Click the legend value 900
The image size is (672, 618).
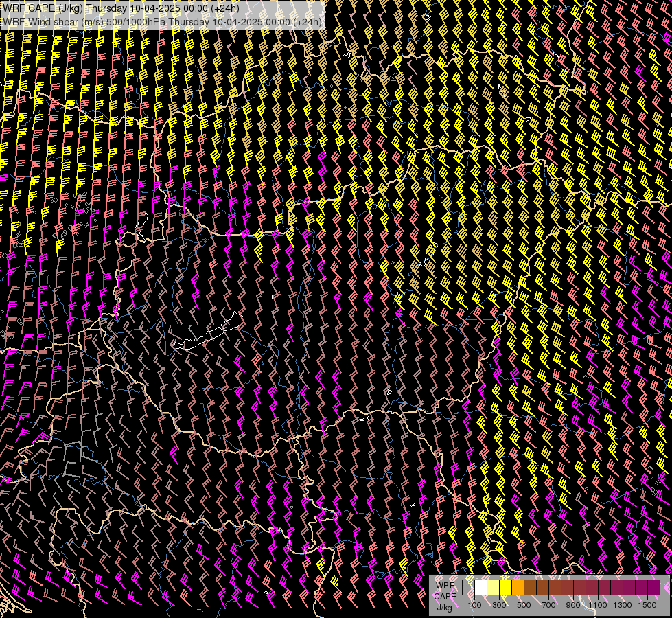point(573,605)
